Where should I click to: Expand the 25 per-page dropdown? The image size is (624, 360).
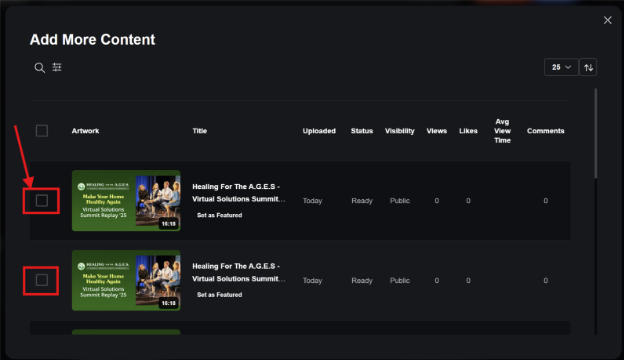[x=561, y=67]
